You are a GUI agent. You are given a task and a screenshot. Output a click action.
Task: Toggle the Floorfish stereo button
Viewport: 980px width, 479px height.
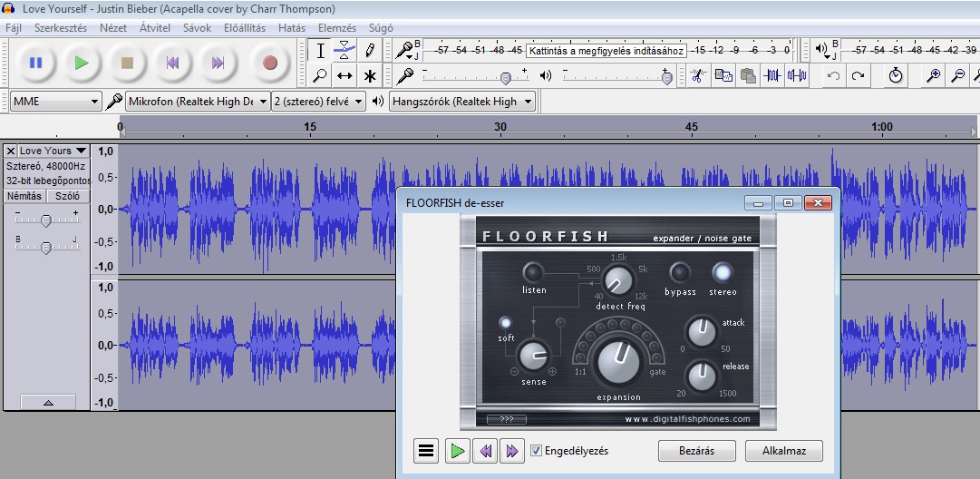(722, 273)
